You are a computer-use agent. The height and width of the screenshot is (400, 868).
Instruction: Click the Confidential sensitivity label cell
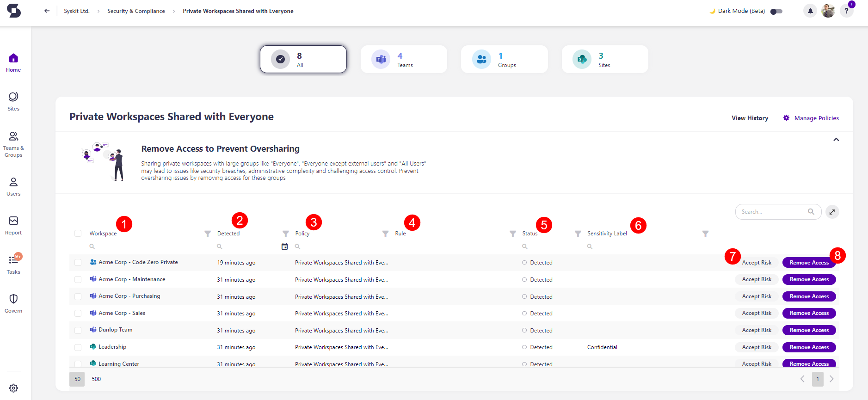[602, 347]
